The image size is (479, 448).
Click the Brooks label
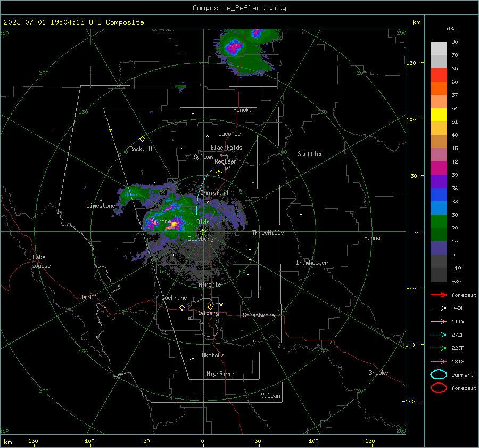pos(378,373)
